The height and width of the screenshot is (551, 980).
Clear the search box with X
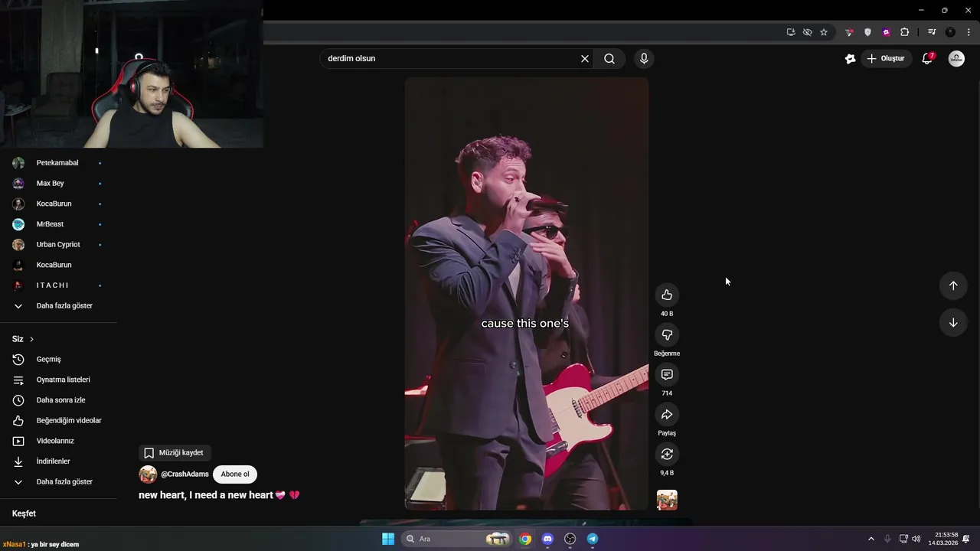pyautogui.click(x=585, y=58)
